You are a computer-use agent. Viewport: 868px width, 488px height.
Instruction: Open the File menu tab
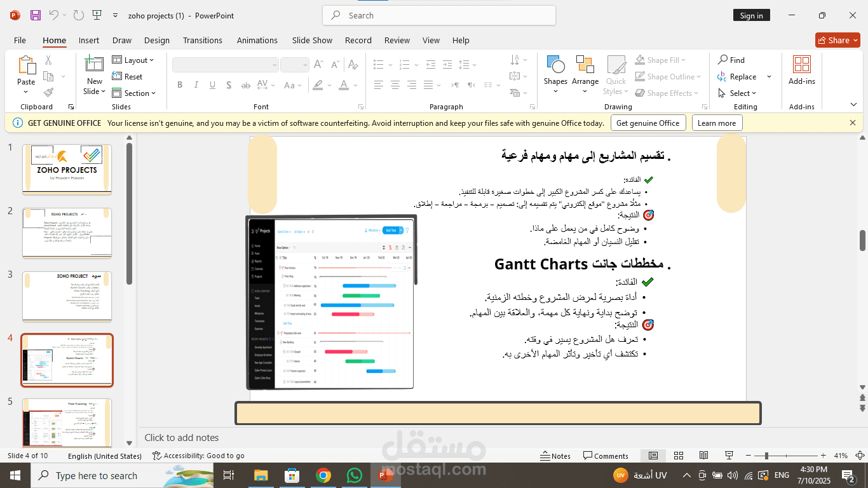20,40
